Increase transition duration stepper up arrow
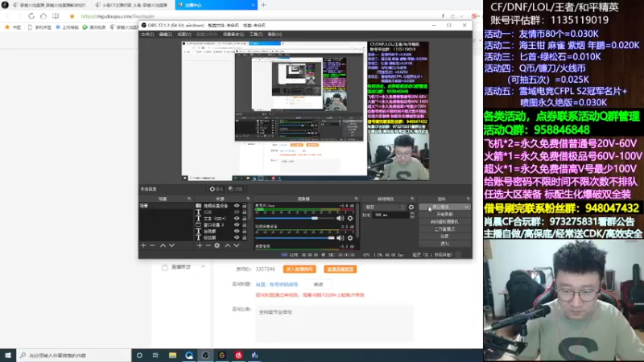Image resolution: width=644 pixels, height=362 pixels. pyautogui.click(x=412, y=213)
